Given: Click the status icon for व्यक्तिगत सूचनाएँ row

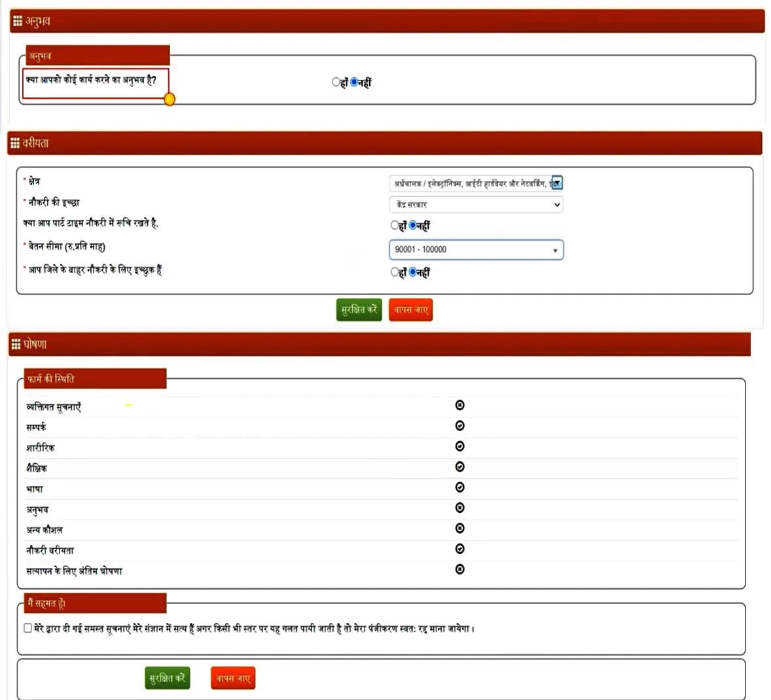Looking at the screenshot, I should tap(459, 406).
